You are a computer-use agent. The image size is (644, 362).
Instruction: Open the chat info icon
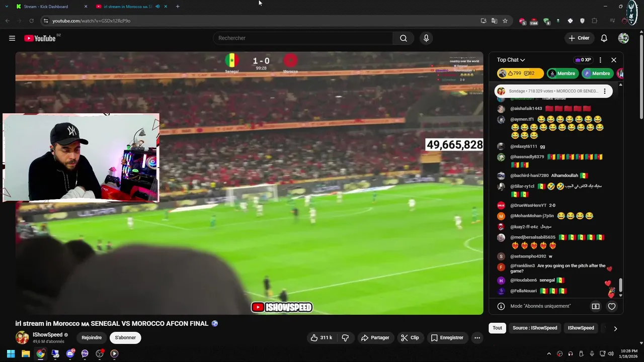tap(501, 306)
